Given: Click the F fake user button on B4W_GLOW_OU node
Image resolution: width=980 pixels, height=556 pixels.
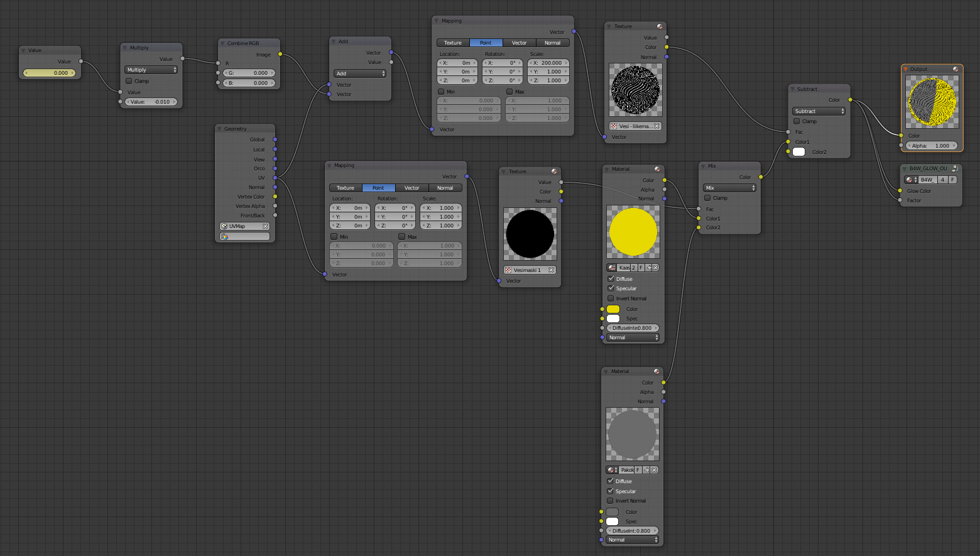Looking at the screenshot, I should [952, 180].
